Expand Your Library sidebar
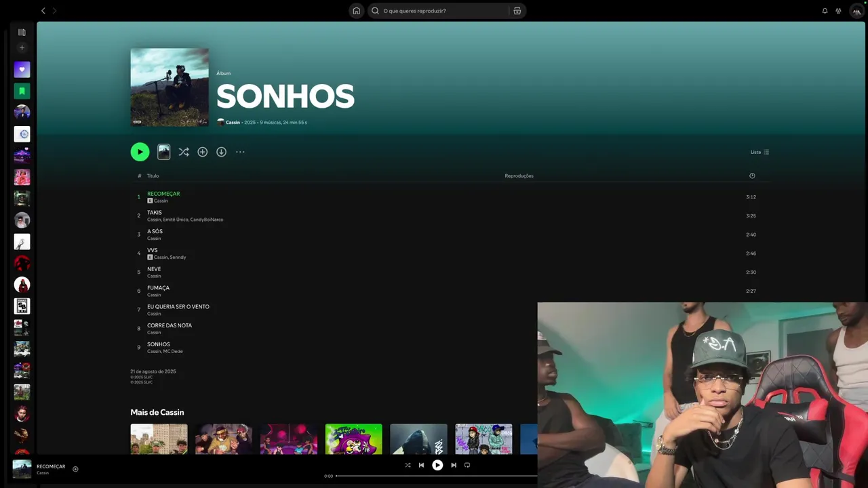The height and width of the screenshot is (488, 868). (22, 32)
